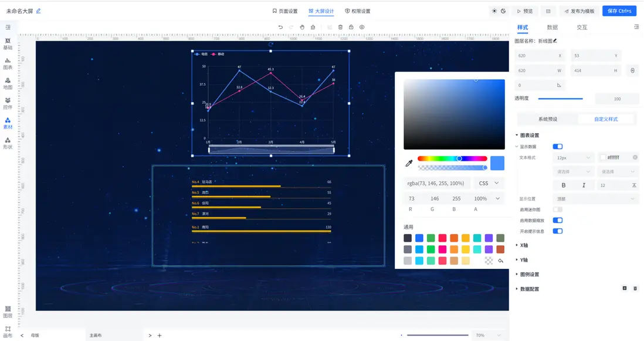Pick the transparent checkered swatch
Viewport: 644px width, 341px height.
pos(489,261)
